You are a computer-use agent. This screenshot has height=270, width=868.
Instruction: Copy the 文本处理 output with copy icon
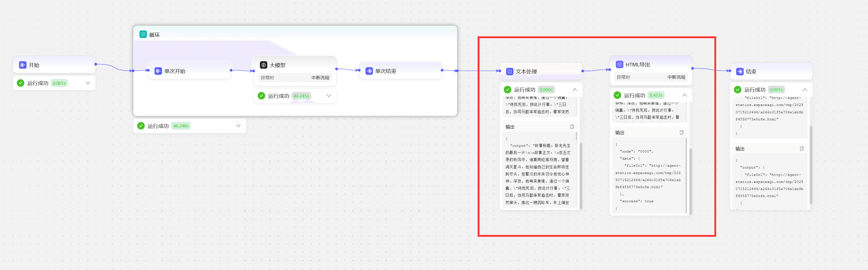point(572,127)
